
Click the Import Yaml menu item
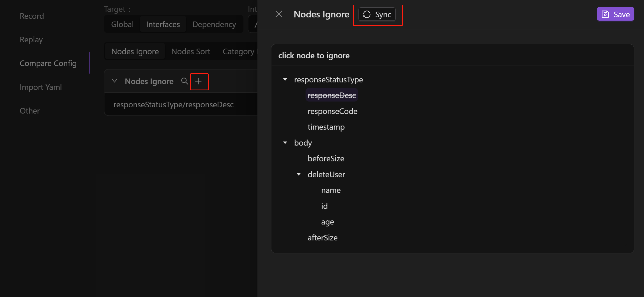(x=41, y=87)
